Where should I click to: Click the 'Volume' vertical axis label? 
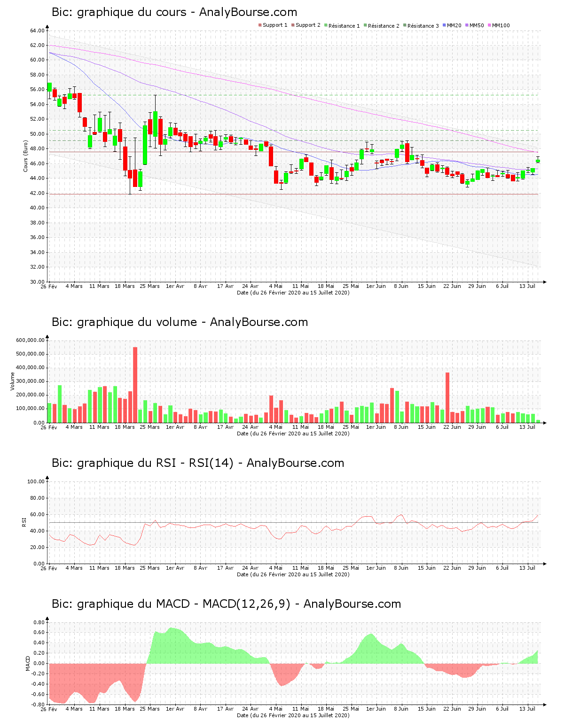tap(13, 381)
